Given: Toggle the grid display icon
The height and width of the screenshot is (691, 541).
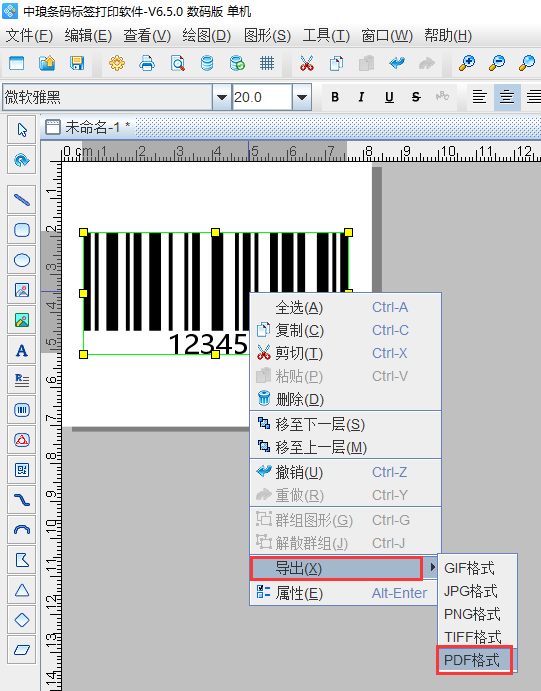Looking at the screenshot, I should (x=267, y=63).
